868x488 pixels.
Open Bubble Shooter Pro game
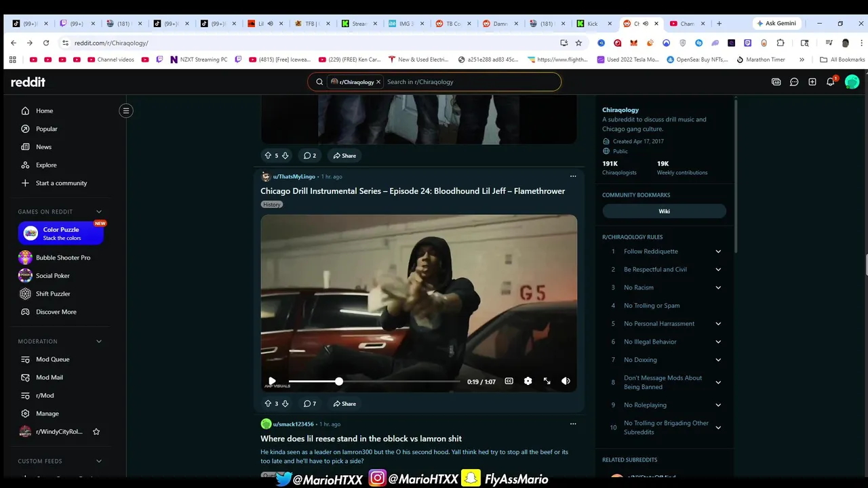point(64,258)
